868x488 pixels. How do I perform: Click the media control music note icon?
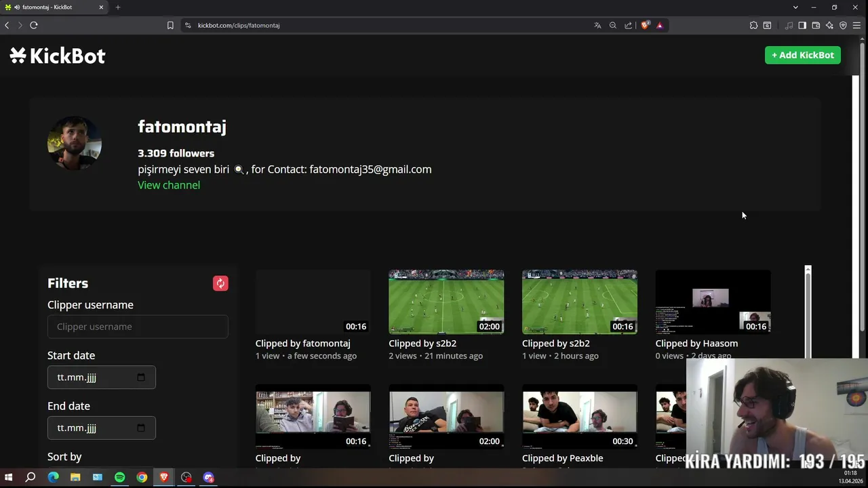pyautogui.click(x=789, y=25)
